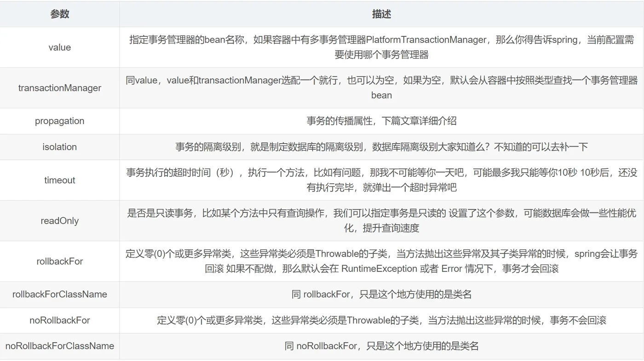Select the transactionManager parameter cell
Viewport: 644px width, 361px height.
click(60, 88)
